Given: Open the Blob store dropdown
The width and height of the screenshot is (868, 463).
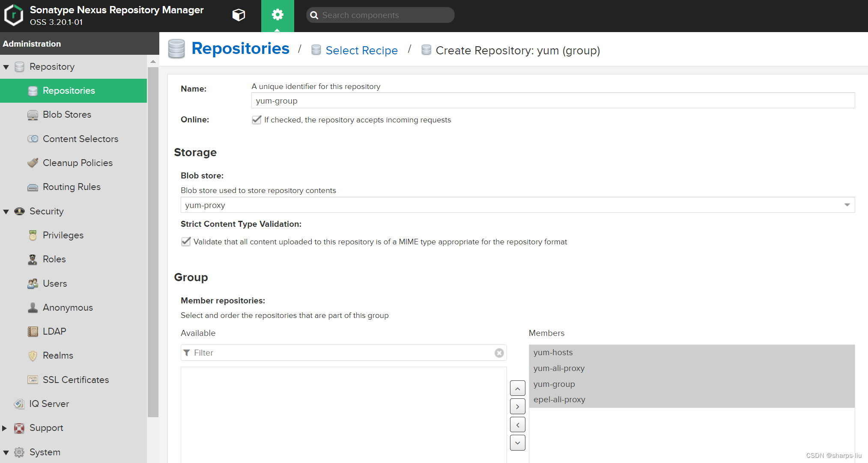Looking at the screenshot, I should [847, 205].
